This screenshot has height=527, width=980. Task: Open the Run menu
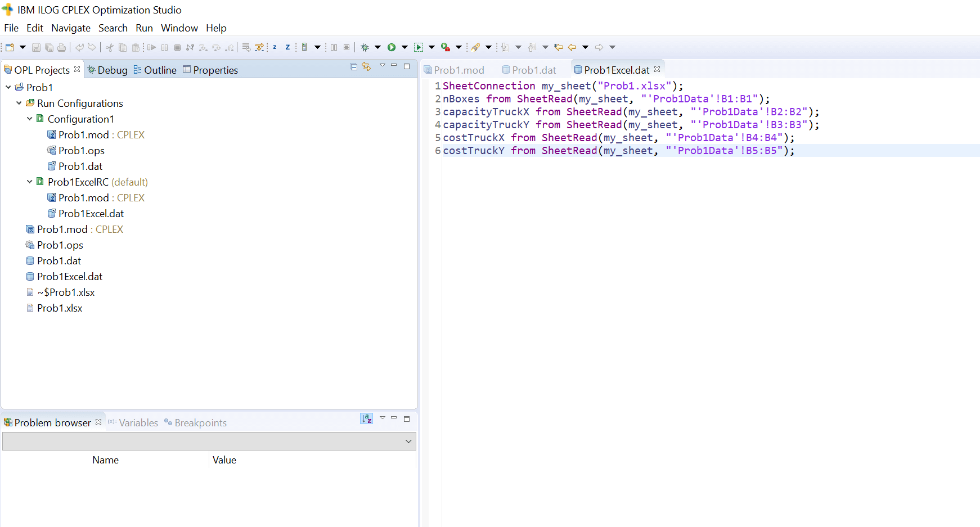144,28
